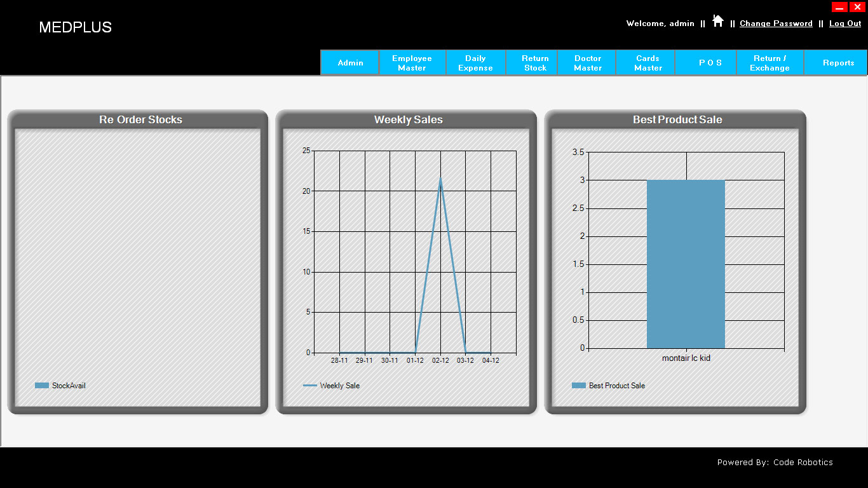Click the Best Product Sale legend swatch

578,386
